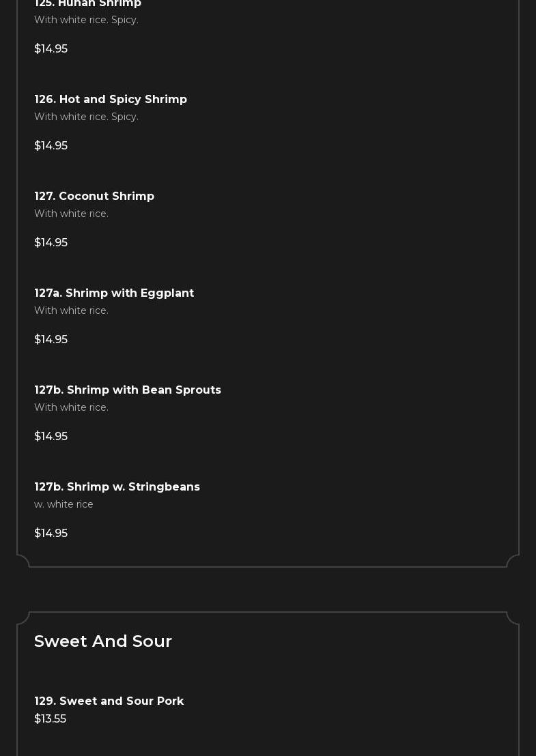The width and height of the screenshot is (536, 756).
Task: Click the description under Hot and Spicy Shrimp
Action: pyautogui.click(x=86, y=117)
